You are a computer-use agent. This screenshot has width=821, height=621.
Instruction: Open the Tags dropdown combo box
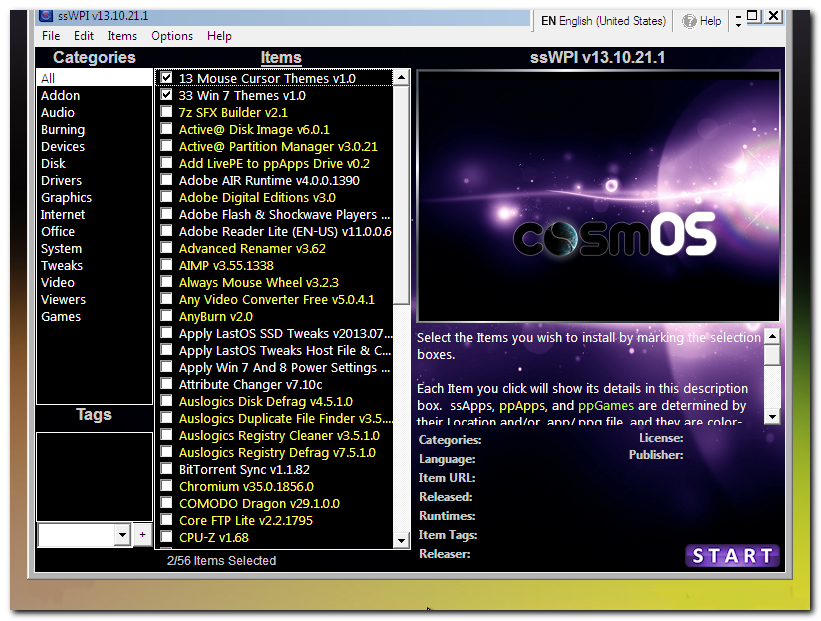coord(122,535)
